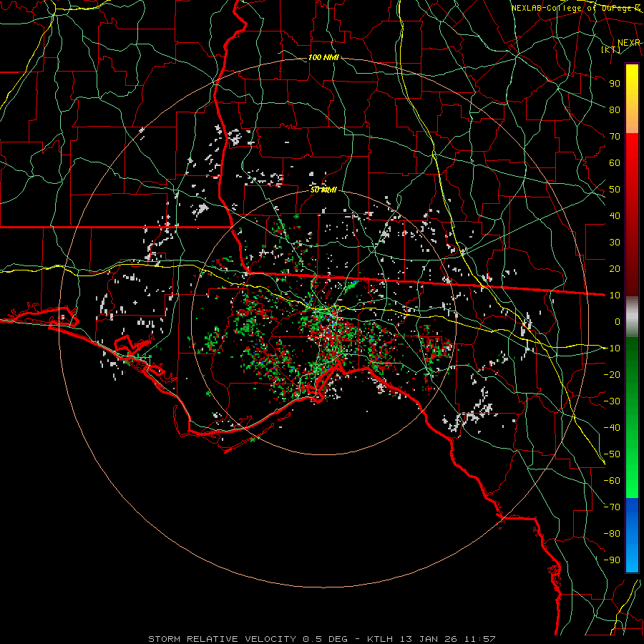Click the 30 knot scale label
Viewport: 644px width, 644px height.
click(x=615, y=243)
